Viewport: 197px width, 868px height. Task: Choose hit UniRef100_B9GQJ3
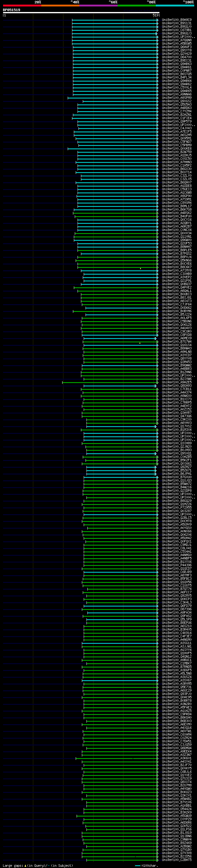click(x=177, y=33)
